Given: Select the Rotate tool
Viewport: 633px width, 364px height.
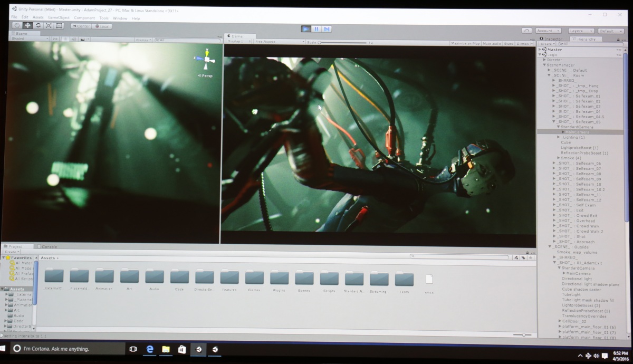Looking at the screenshot, I should 38,25.
